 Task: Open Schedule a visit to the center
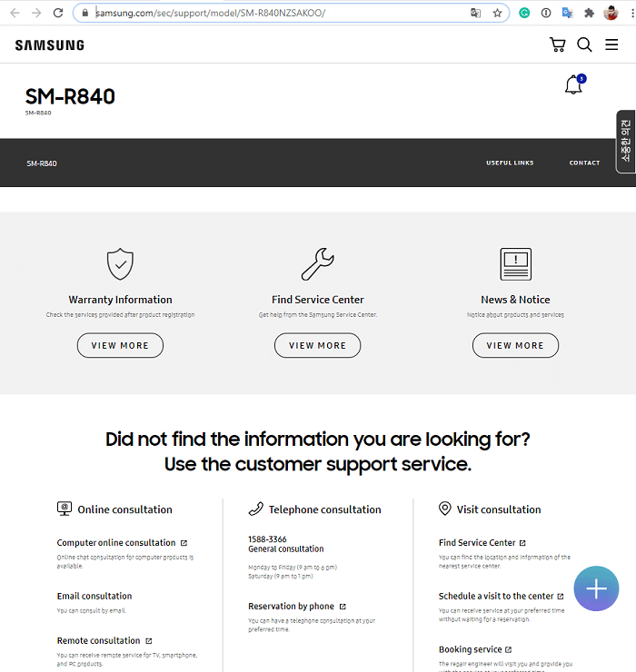pos(496,596)
